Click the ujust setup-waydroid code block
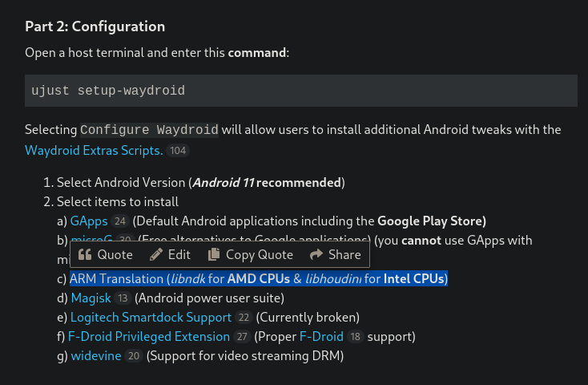The height and width of the screenshot is (385, 588). tap(301, 91)
